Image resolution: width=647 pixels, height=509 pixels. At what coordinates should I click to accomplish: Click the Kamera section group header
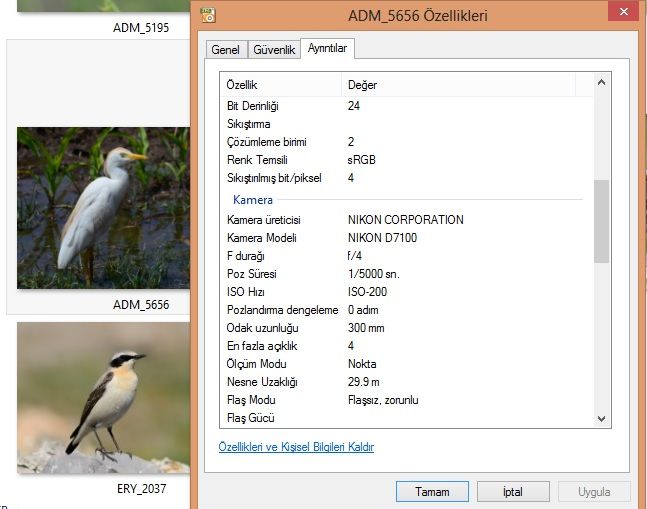coord(252,200)
